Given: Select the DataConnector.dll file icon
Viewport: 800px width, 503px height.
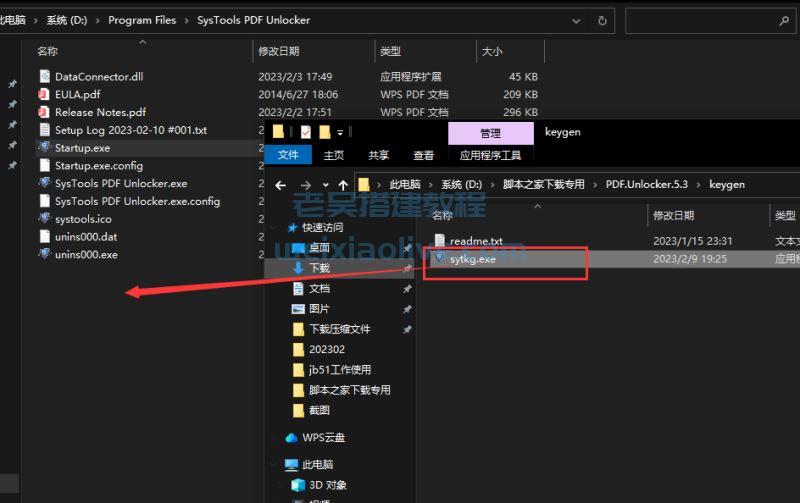Looking at the screenshot, I should tap(45, 77).
